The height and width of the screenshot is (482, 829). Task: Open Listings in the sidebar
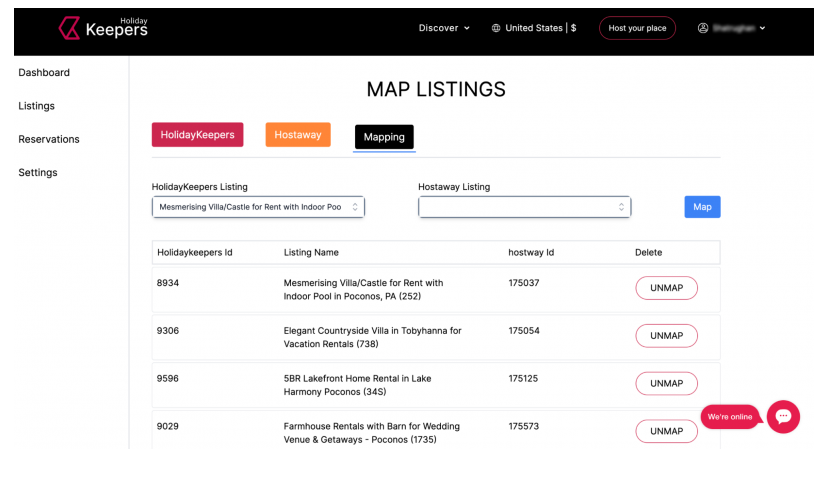coord(36,106)
